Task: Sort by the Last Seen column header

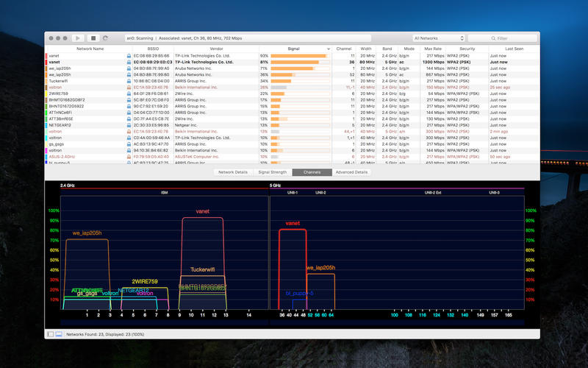Action: coord(514,49)
